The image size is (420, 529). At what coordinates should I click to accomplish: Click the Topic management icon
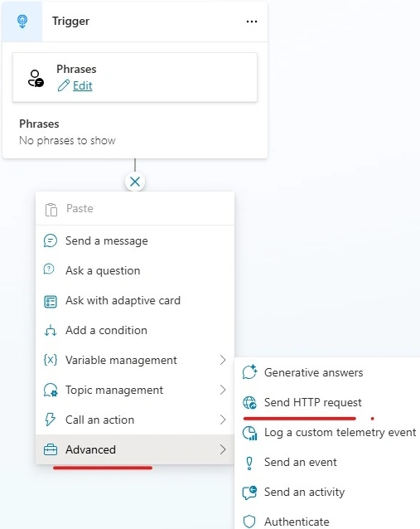51,391
